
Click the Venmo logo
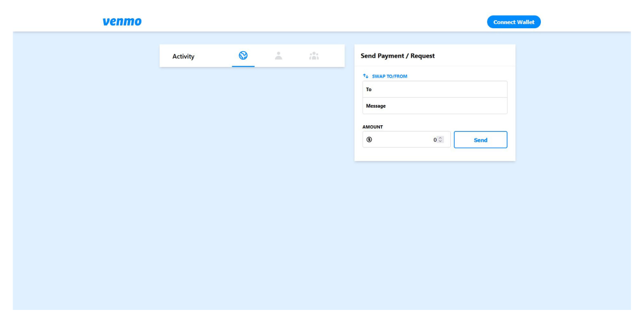point(122,21)
